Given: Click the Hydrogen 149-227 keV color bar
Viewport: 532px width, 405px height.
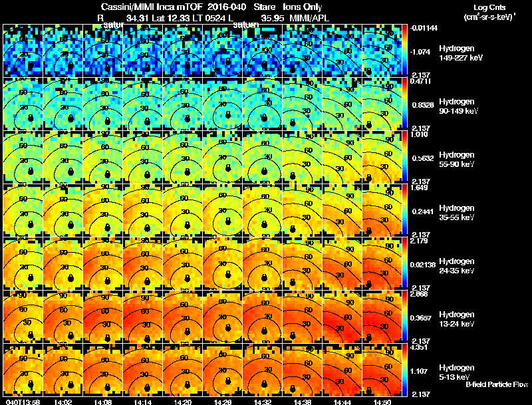Looking at the screenshot, I should (405, 51).
